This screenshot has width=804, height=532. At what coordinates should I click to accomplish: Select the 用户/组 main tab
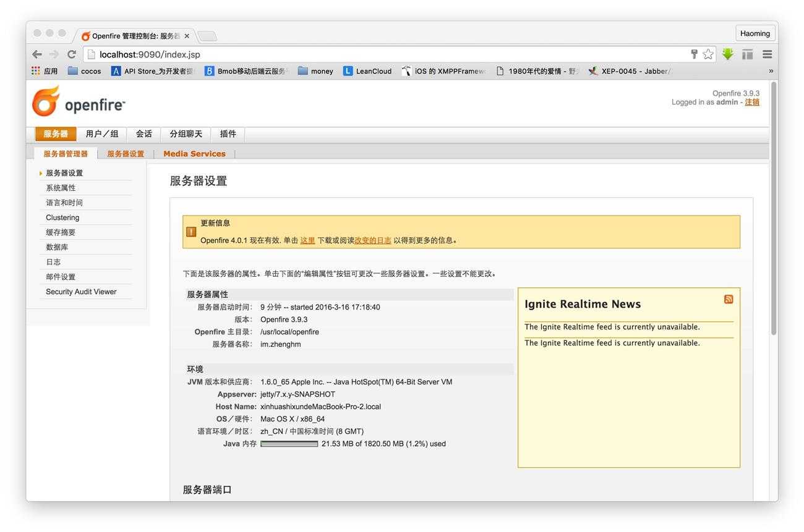(102, 134)
